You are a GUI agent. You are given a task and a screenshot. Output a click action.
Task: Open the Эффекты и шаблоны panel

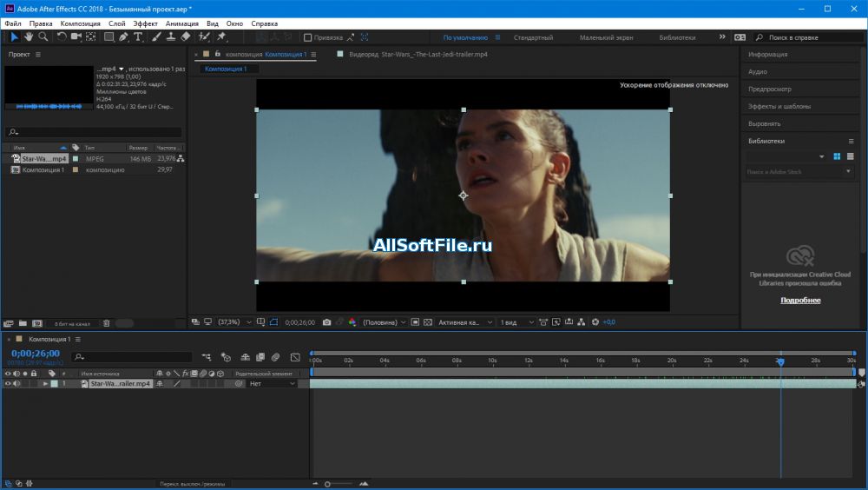779,106
